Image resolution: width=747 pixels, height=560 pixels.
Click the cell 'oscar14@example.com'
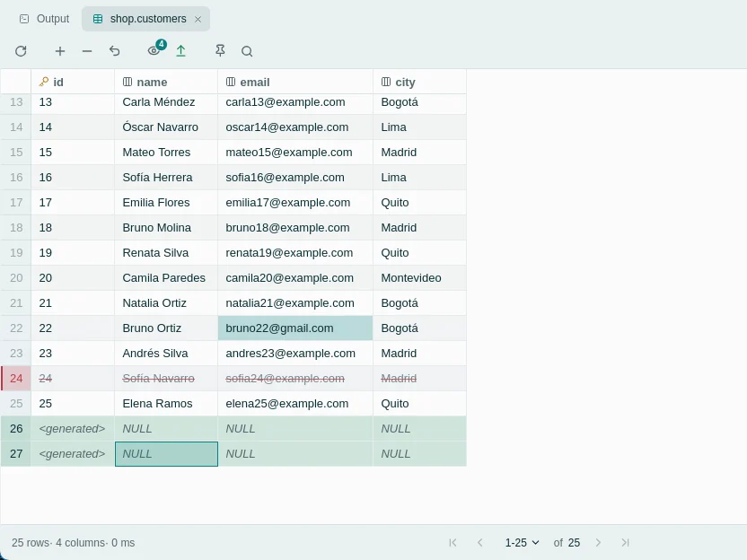(295, 127)
